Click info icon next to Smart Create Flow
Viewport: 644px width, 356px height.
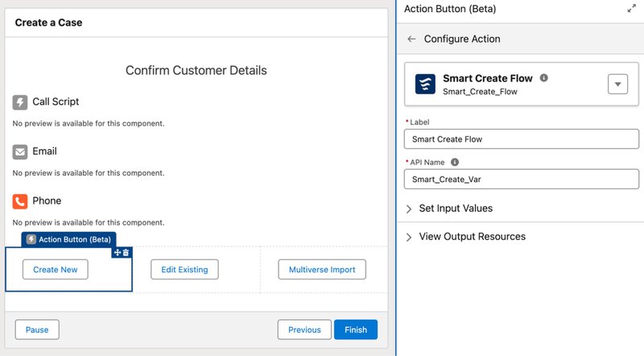pos(544,77)
